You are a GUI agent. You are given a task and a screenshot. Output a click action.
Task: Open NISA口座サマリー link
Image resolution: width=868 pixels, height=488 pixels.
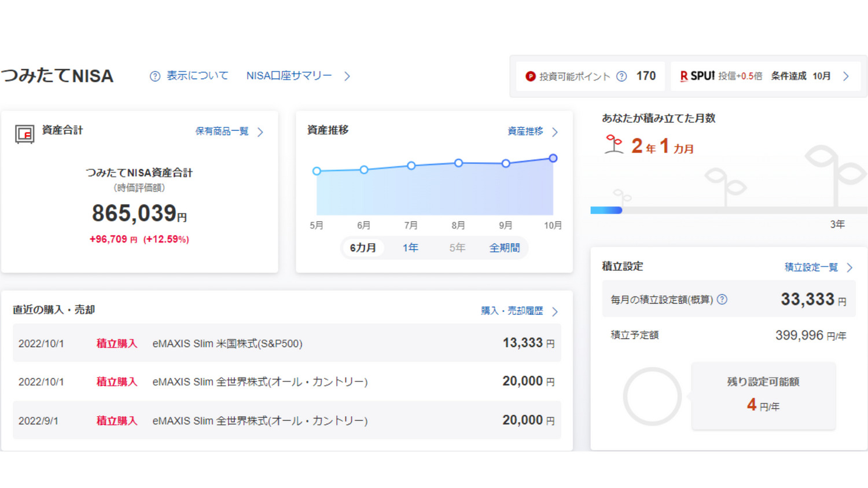289,76
